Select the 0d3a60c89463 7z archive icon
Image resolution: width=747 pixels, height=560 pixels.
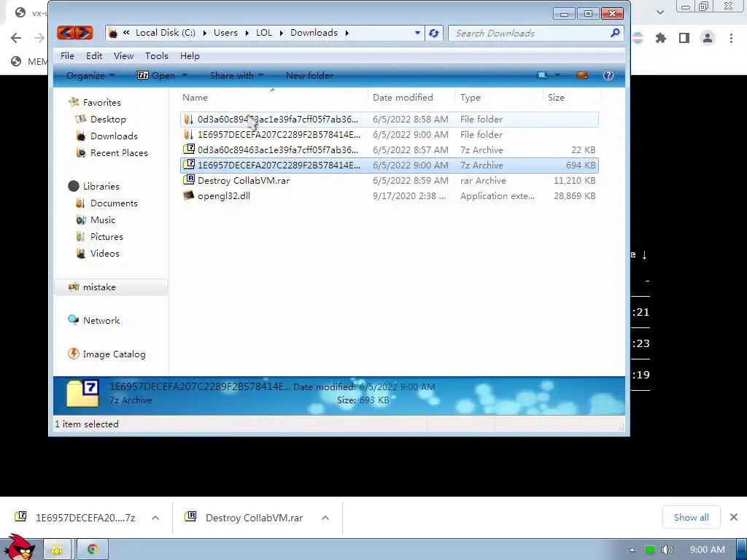pyautogui.click(x=189, y=149)
